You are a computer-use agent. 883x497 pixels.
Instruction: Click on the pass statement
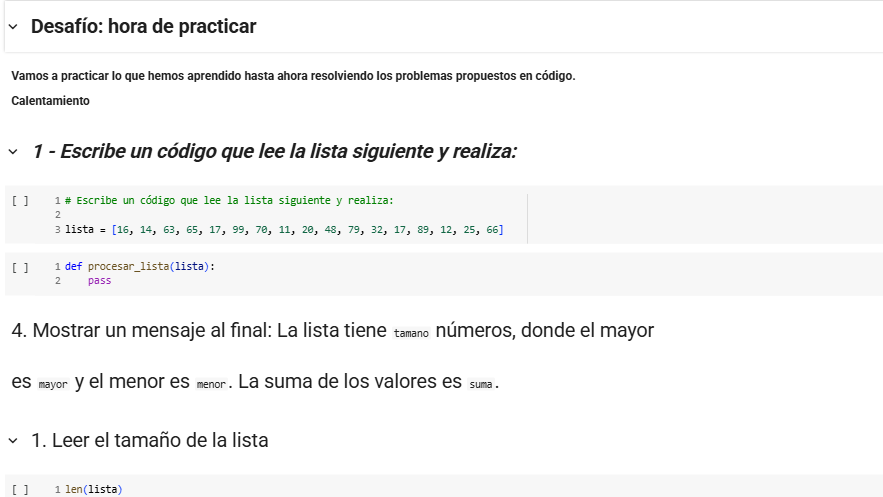click(99, 281)
